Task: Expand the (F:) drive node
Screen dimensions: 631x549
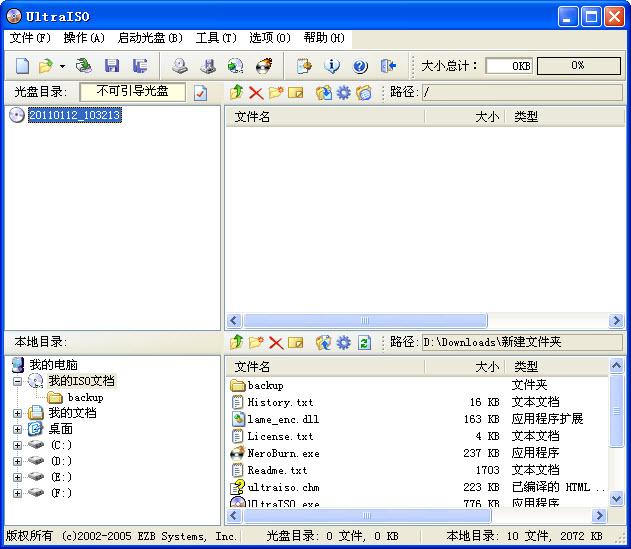Action: pyautogui.click(x=17, y=493)
